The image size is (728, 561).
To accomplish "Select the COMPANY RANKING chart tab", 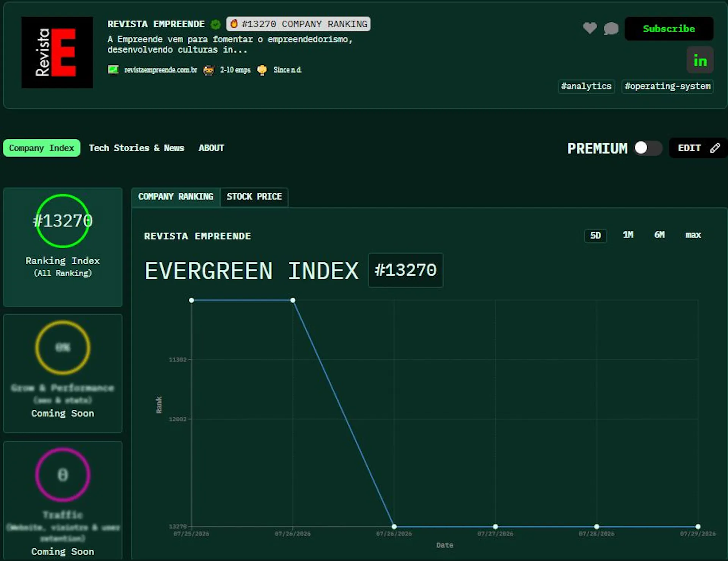I will pos(176,197).
